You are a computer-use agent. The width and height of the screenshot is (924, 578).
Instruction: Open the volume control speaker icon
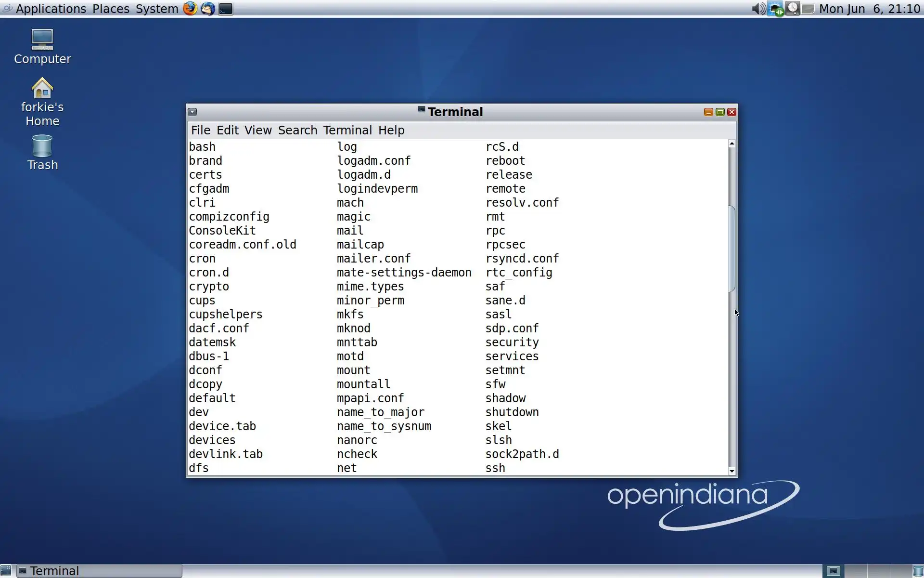coord(758,9)
